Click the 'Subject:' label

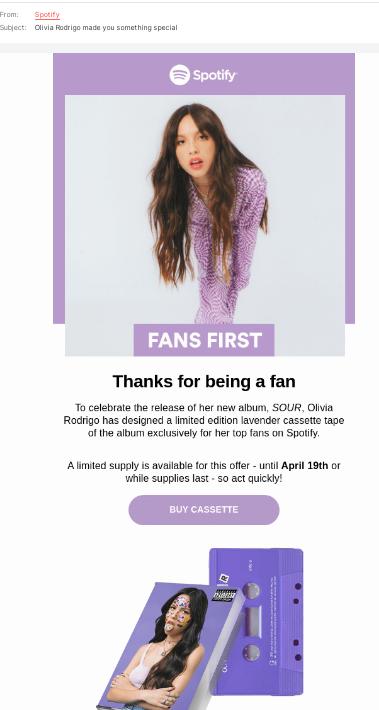click(x=13, y=28)
